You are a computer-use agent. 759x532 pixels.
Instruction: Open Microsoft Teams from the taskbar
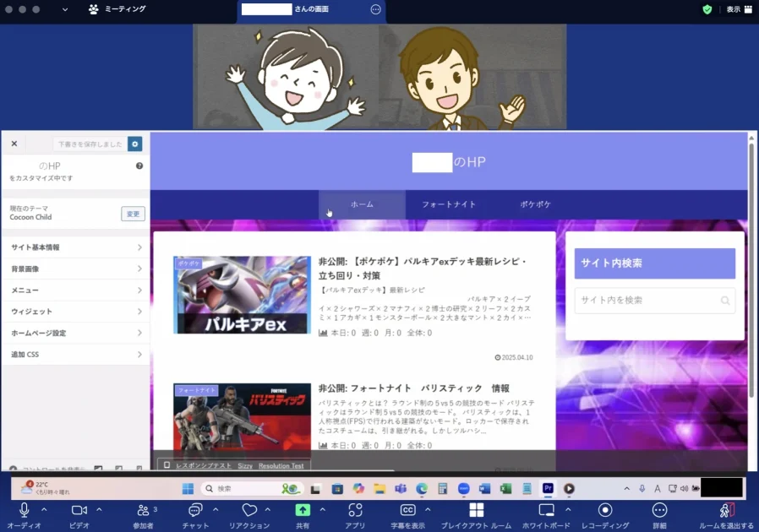(401, 488)
